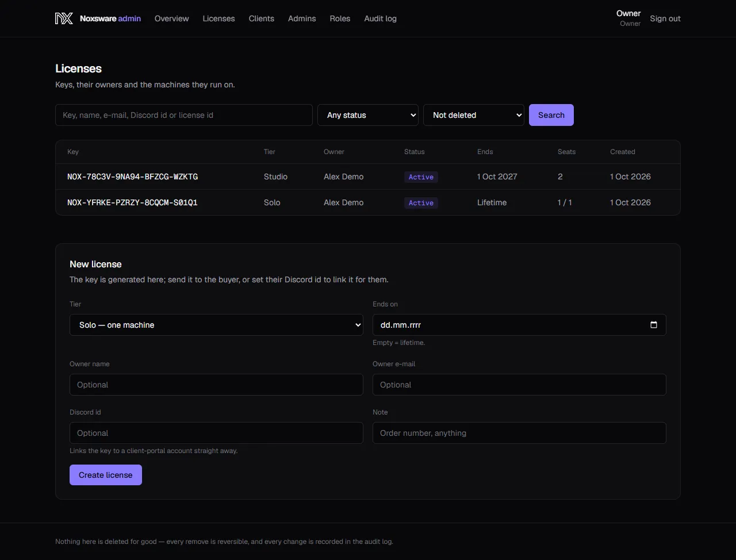The height and width of the screenshot is (560, 736).
Task: Open the Not deleted filter dropdown
Action: (474, 115)
